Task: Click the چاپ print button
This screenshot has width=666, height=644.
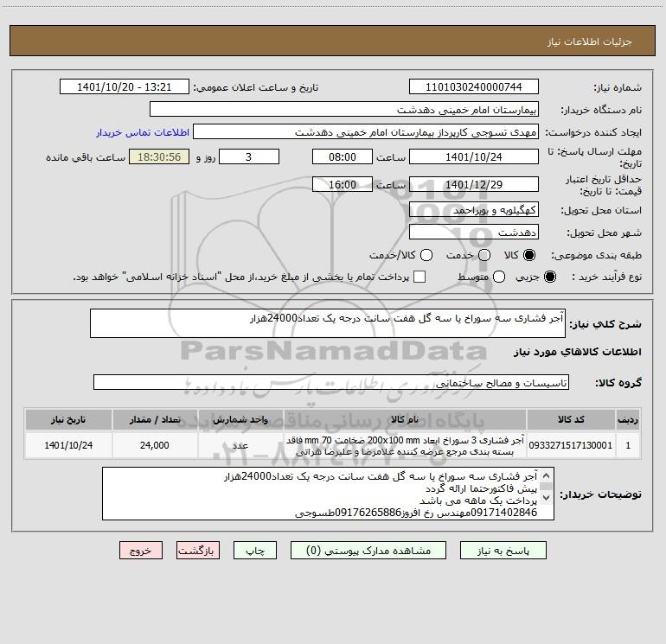Action: coord(255,551)
